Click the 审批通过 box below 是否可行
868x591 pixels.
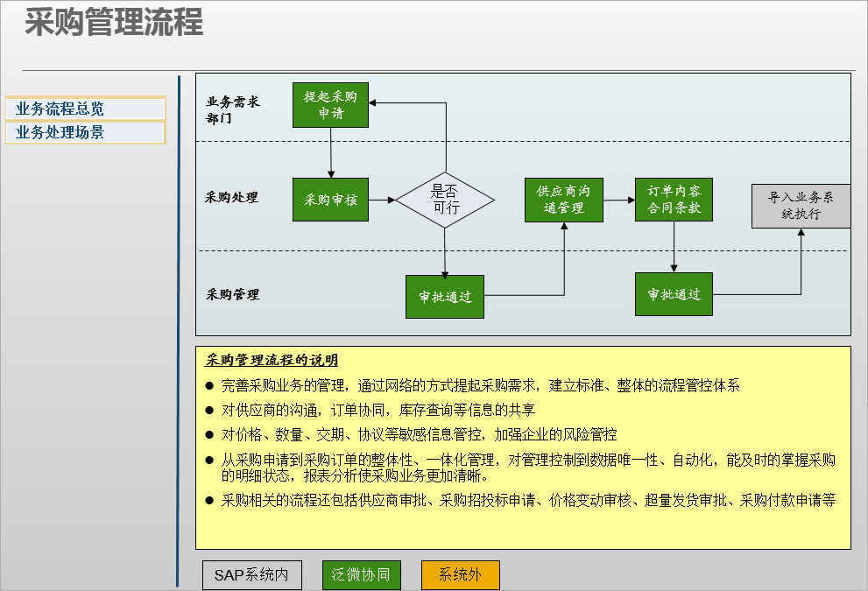pyautogui.click(x=445, y=297)
